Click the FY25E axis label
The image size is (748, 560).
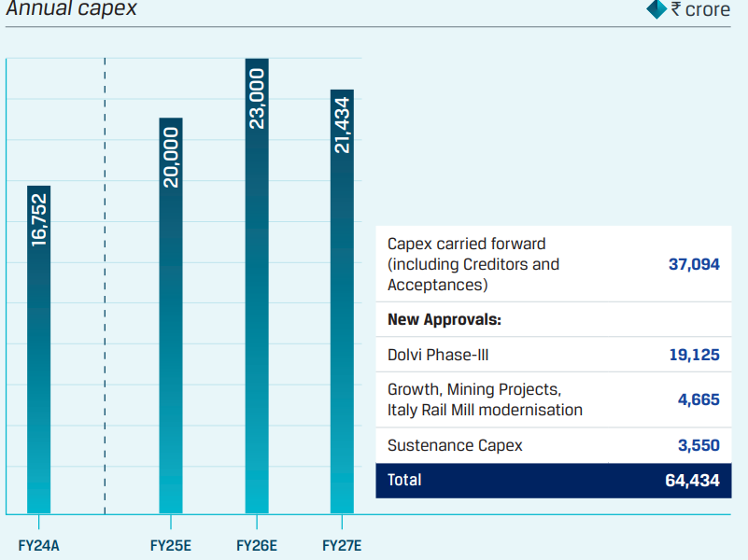point(171,545)
